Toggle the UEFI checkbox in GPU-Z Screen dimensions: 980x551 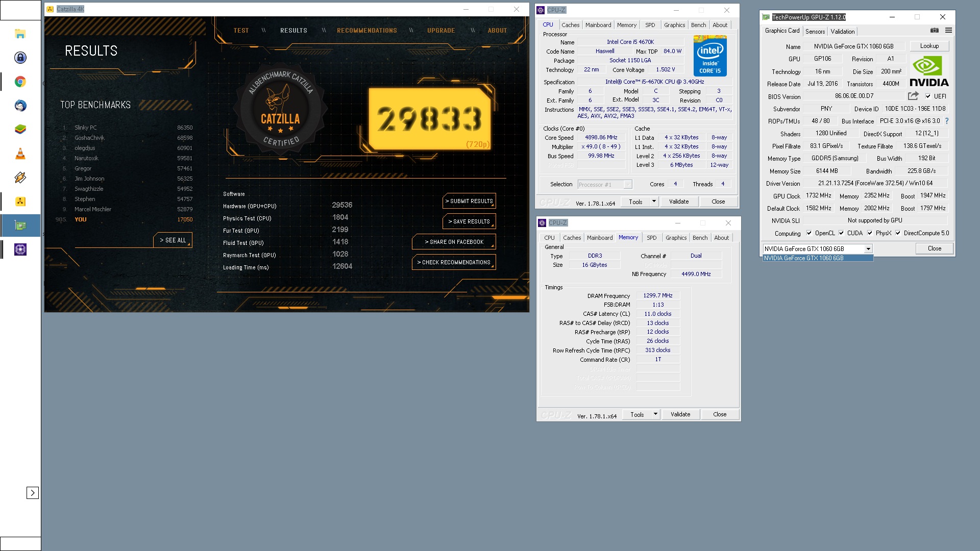point(928,96)
